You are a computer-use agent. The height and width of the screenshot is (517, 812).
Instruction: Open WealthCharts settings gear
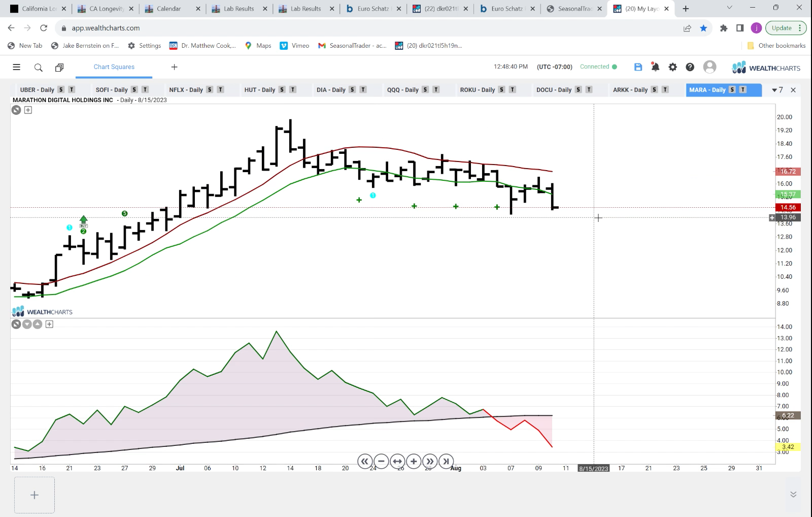[x=672, y=67]
